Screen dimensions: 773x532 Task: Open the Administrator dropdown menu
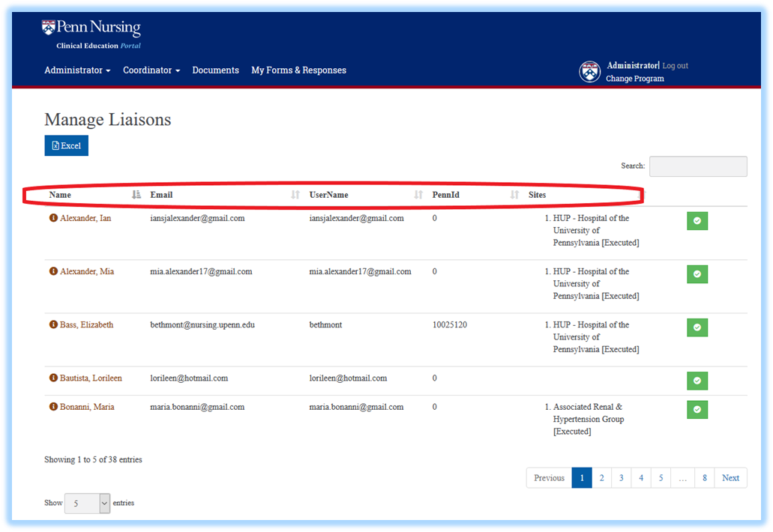coord(77,70)
